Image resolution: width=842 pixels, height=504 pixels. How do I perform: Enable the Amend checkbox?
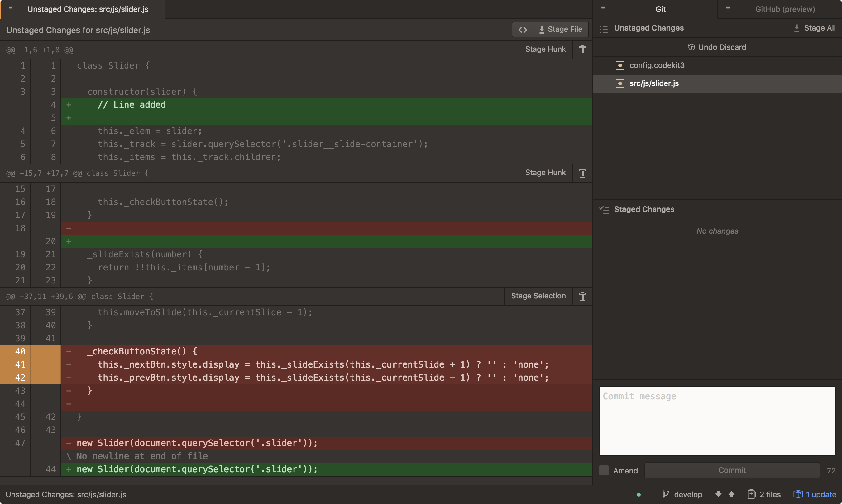point(604,470)
